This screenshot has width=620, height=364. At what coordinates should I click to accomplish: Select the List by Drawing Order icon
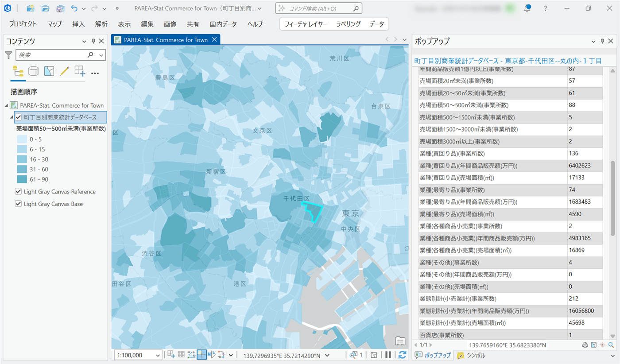(18, 71)
